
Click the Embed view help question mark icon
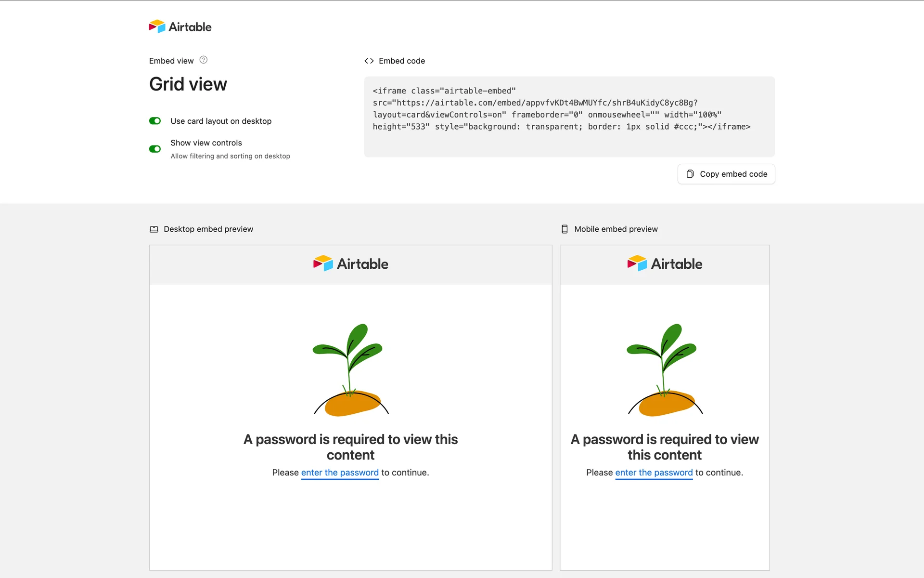click(x=204, y=60)
